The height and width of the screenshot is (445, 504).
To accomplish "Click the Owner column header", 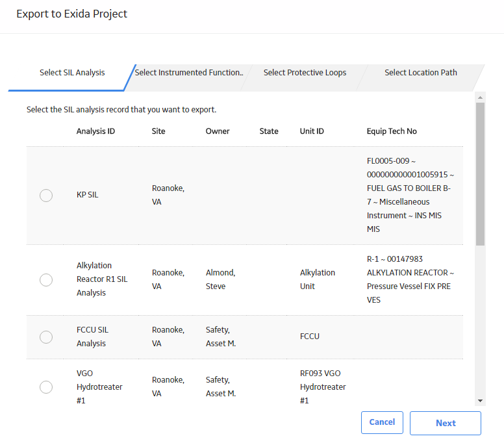I will pos(218,131).
